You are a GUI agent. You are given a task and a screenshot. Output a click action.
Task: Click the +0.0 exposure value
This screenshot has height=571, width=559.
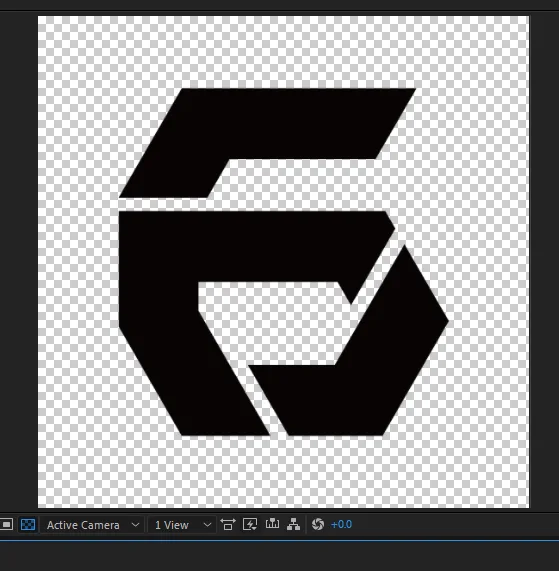pos(341,525)
